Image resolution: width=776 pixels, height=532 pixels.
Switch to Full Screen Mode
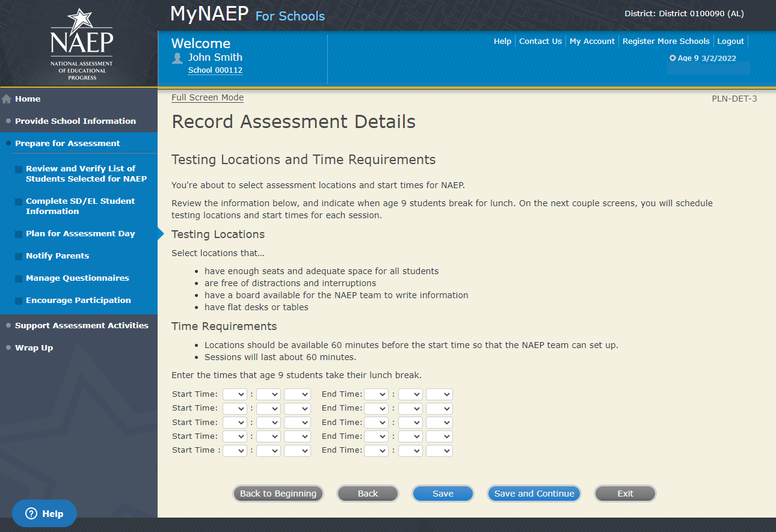point(208,97)
